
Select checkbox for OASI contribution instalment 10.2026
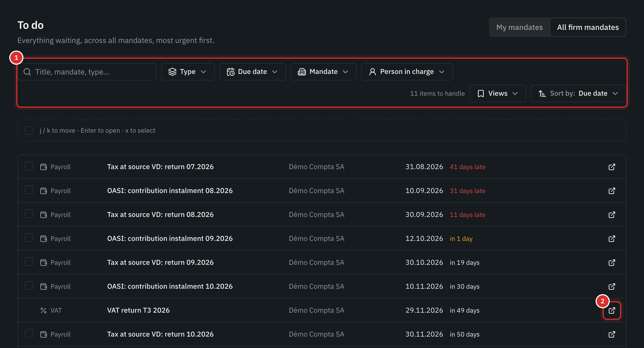[29, 285]
